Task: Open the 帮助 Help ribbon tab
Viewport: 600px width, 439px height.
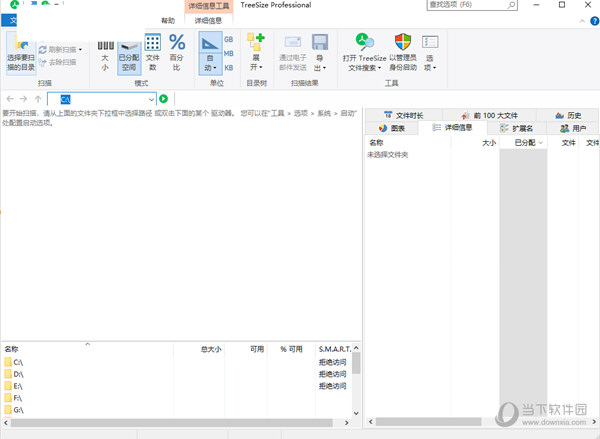Action: 168,21
